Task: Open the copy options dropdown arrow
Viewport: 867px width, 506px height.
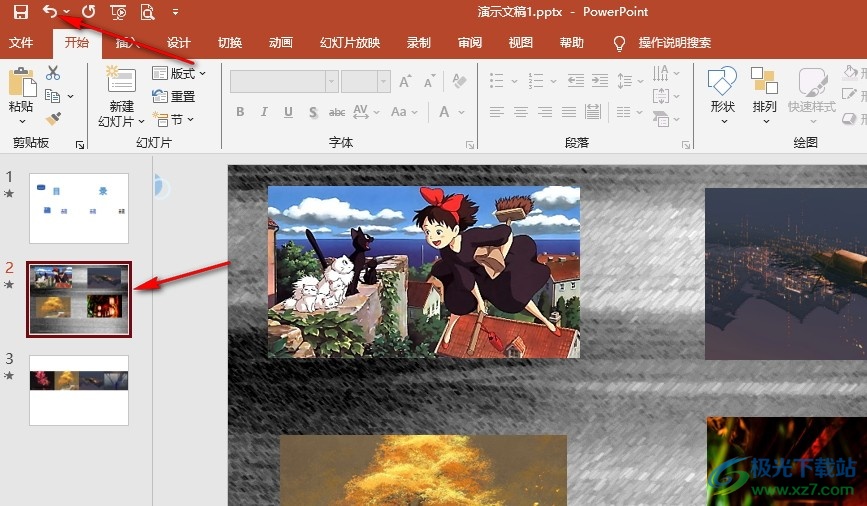Action: [x=71, y=96]
